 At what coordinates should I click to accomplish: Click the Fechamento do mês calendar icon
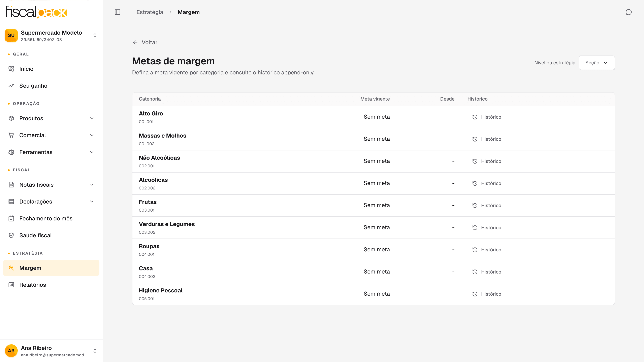11,218
